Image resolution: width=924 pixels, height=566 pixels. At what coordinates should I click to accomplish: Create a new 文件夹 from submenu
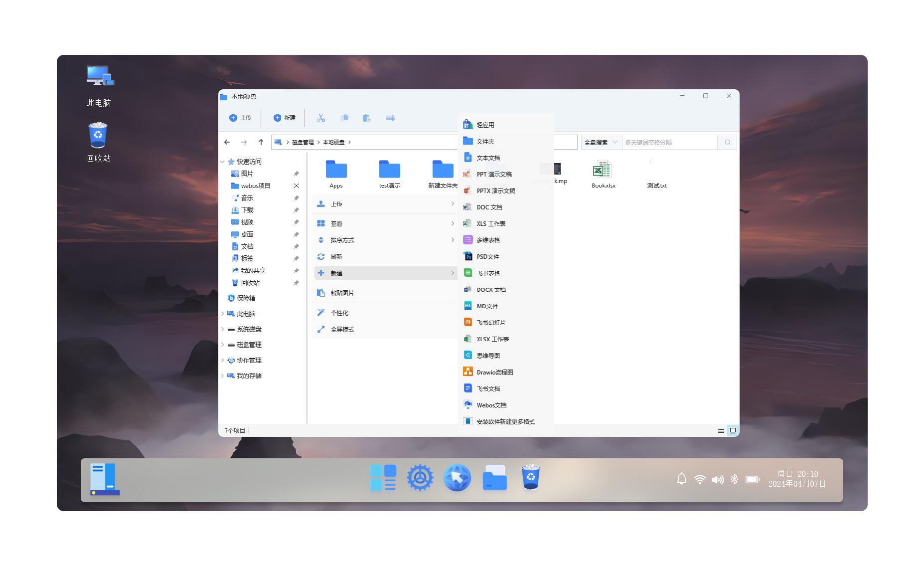coord(505,142)
